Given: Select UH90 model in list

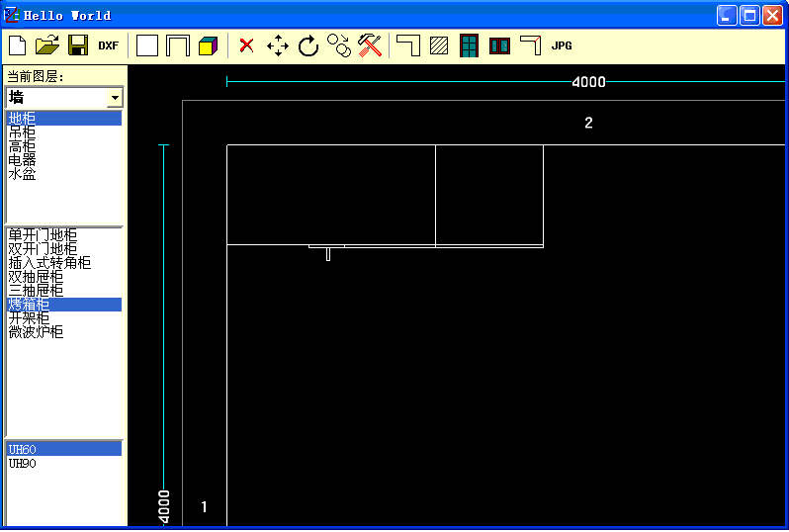Looking at the screenshot, I should click(x=64, y=463).
